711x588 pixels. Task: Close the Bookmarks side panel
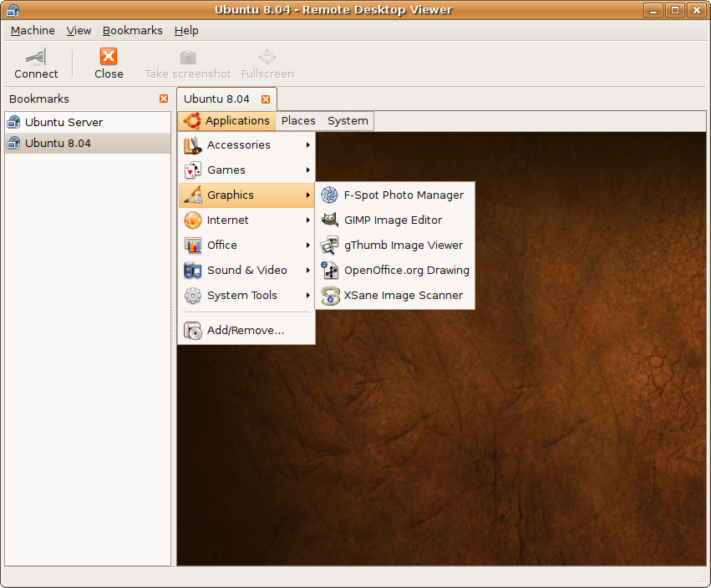click(164, 99)
